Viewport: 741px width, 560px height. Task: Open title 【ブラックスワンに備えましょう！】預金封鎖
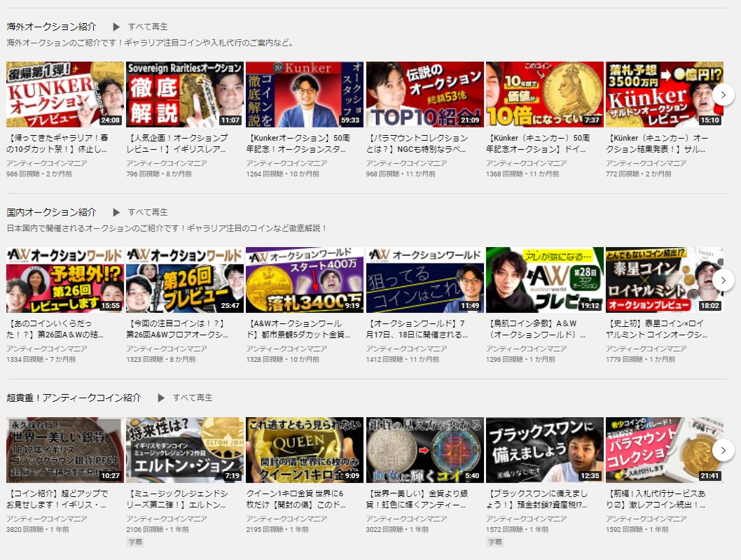coord(537,499)
